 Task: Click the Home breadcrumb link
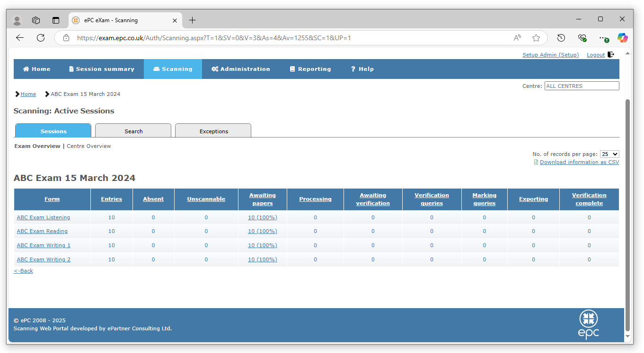click(28, 94)
